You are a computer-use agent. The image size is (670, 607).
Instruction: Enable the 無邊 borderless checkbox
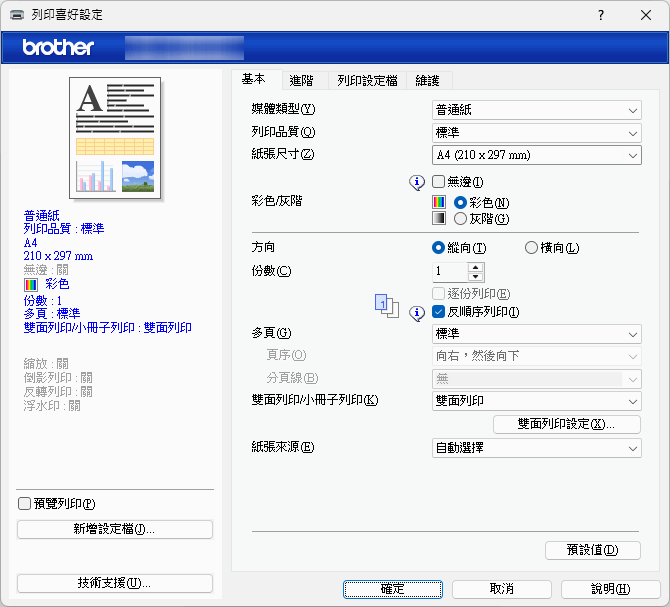438,182
